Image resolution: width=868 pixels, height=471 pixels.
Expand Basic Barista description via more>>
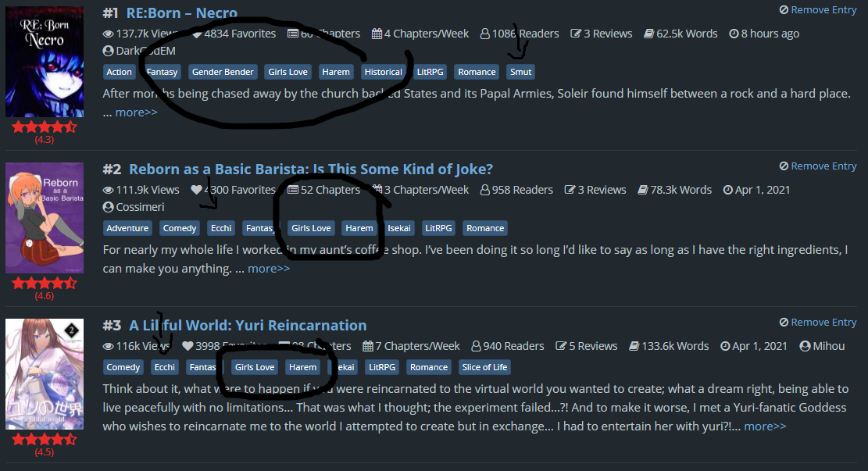[x=269, y=269]
